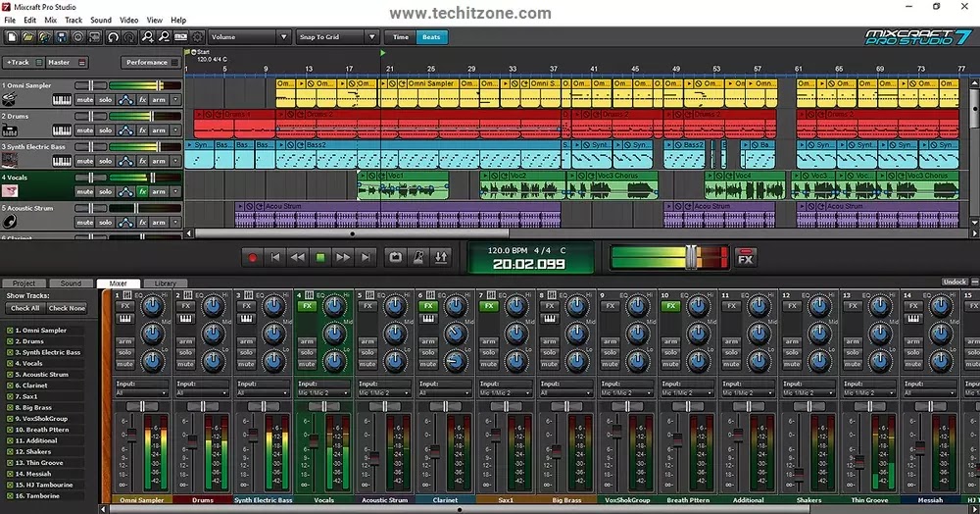This screenshot has width=980, height=514.
Task: Switch to the Library tab
Action: click(x=165, y=283)
